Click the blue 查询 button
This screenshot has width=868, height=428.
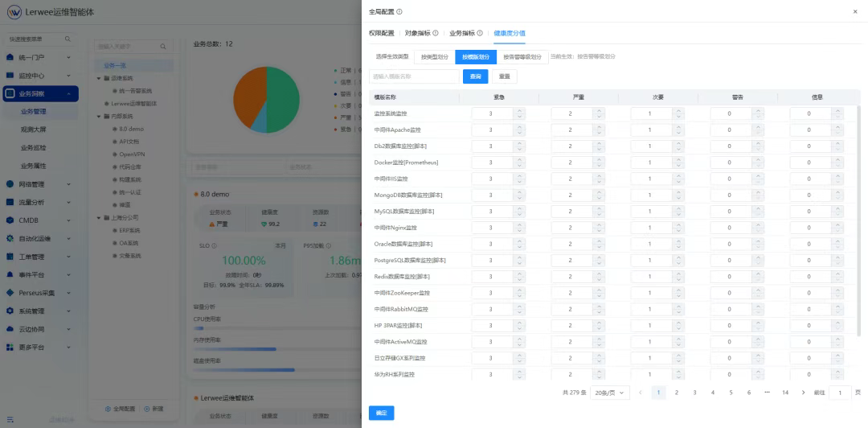click(475, 76)
